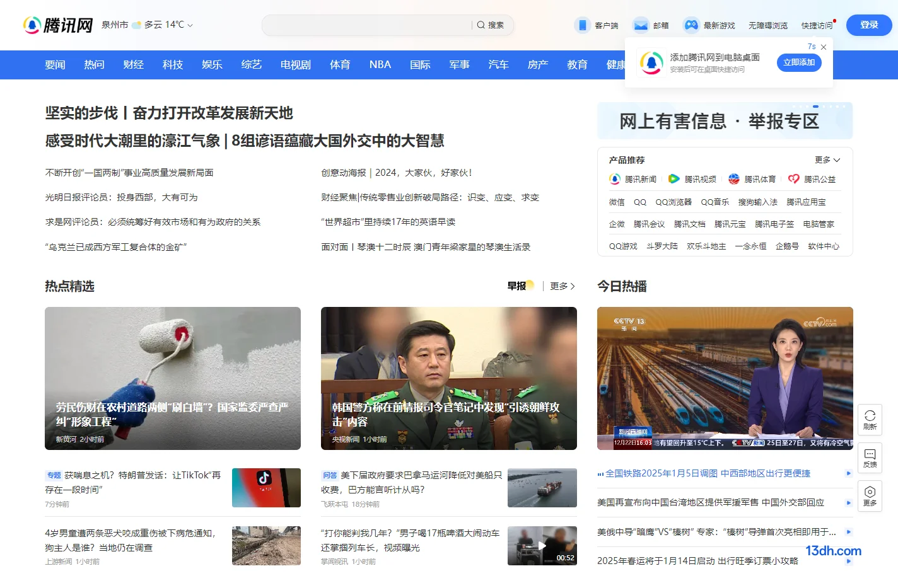Play icon beside 美国再宣布向中国台湾地区 story
This screenshot has width=898, height=588.
click(x=848, y=503)
